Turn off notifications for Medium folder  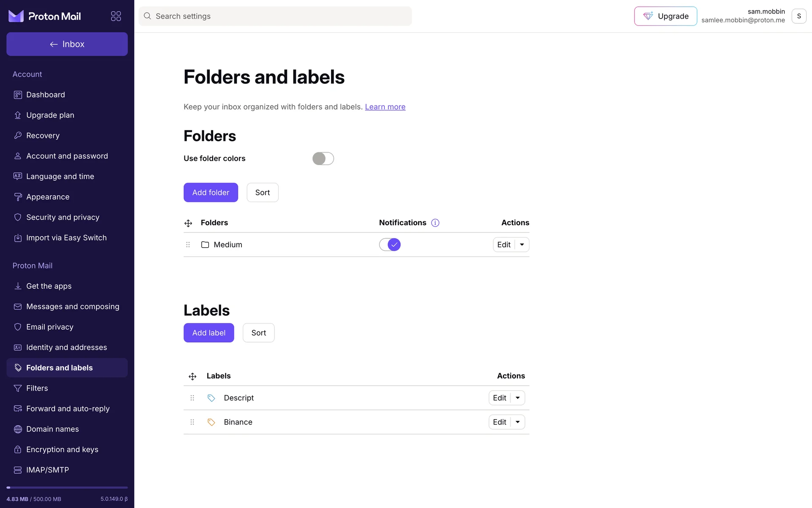390,245
